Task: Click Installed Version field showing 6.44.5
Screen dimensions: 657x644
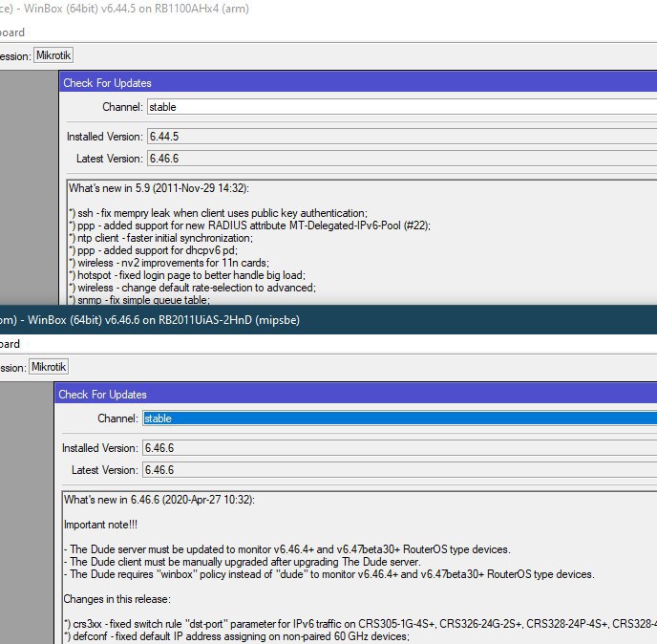Action: pyautogui.click(x=402, y=137)
